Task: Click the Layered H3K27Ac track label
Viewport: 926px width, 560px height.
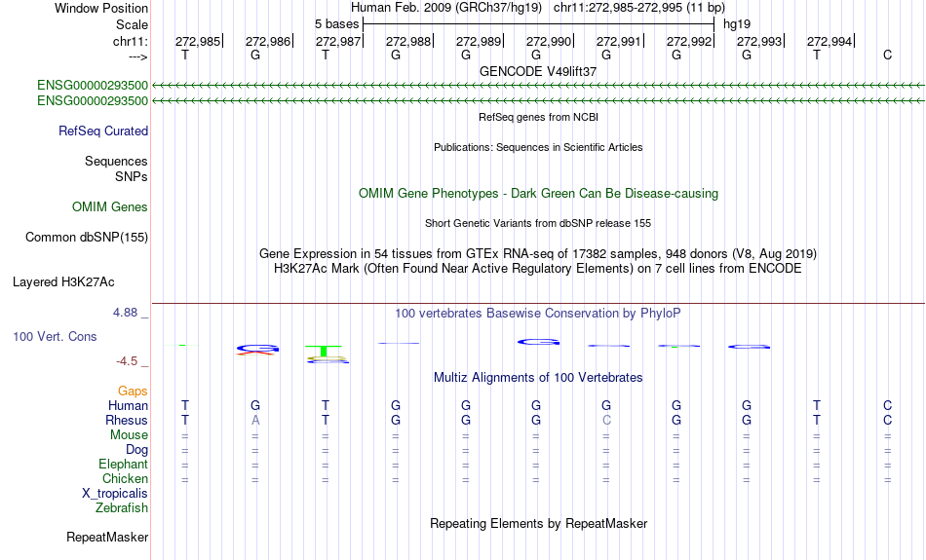Action: pyautogui.click(x=63, y=282)
